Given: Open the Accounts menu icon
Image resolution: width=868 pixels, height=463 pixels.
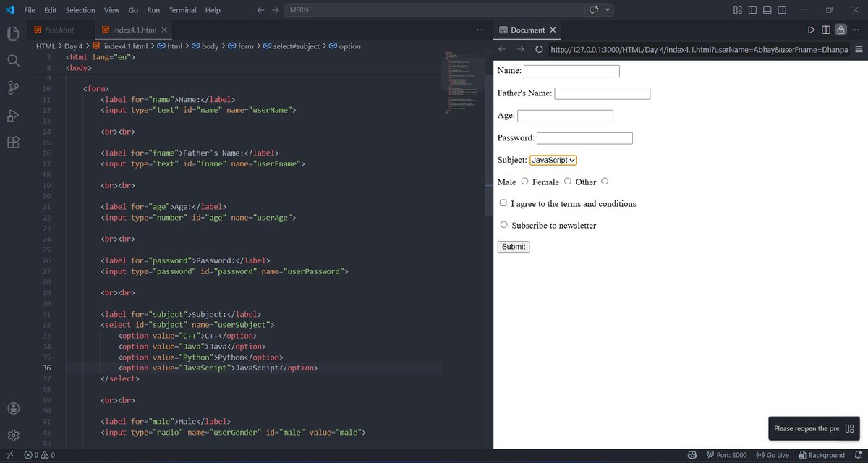Looking at the screenshot, I should click(x=13, y=409).
